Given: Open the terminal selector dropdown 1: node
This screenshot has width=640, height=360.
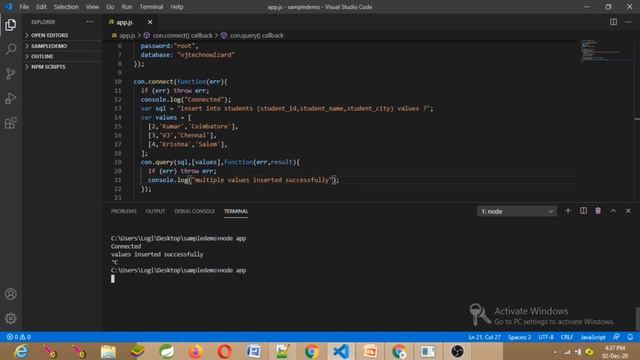Looking at the screenshot, I should coord(517,211).
